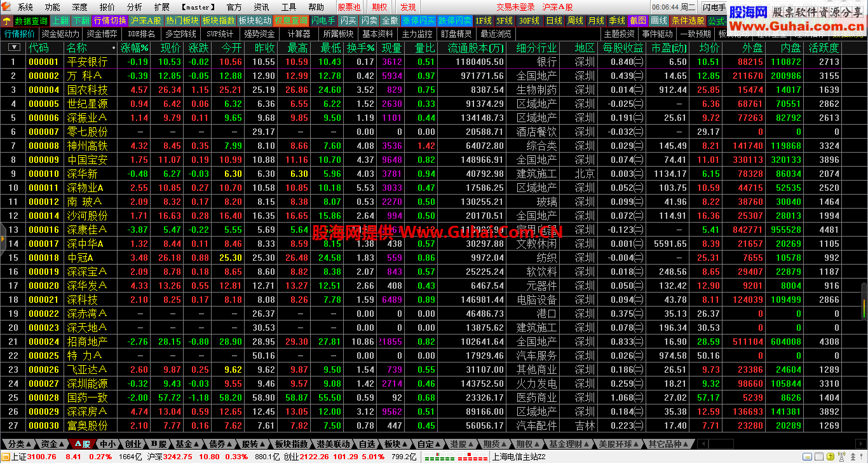Expand the 创业 bottom tab menu
The width and height of the screenshot is (868, 463).
pyautogui.click(x=133, y=444)
